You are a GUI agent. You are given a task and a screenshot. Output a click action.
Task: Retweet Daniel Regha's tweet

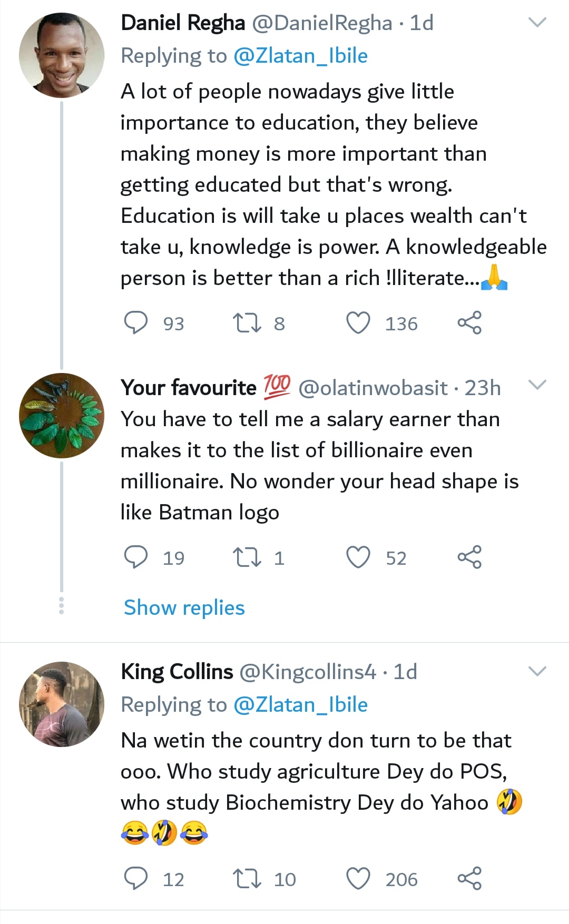pyautogui.click(x=247, y=322)
